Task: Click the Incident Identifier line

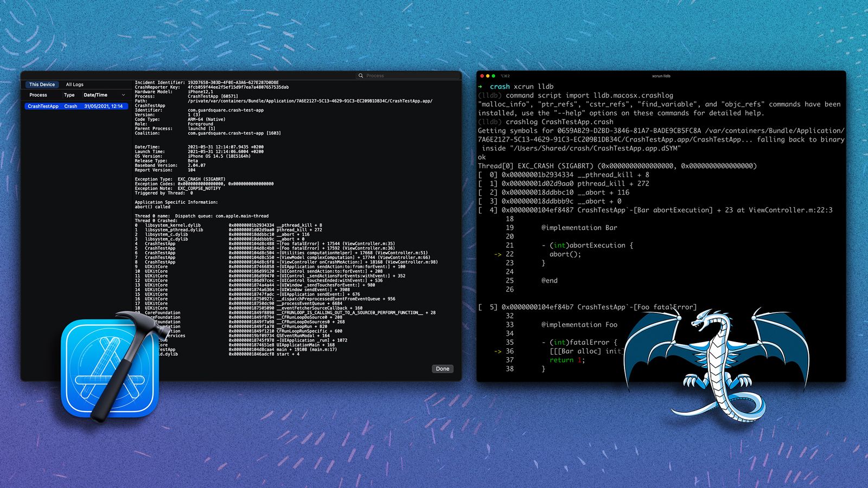Action: click(207, 83)
